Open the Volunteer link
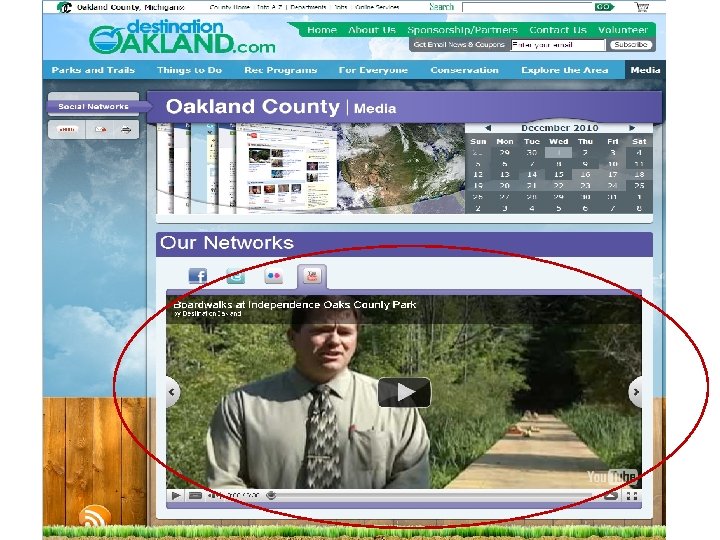Screen dimensions: 720x540 [623, 30]
